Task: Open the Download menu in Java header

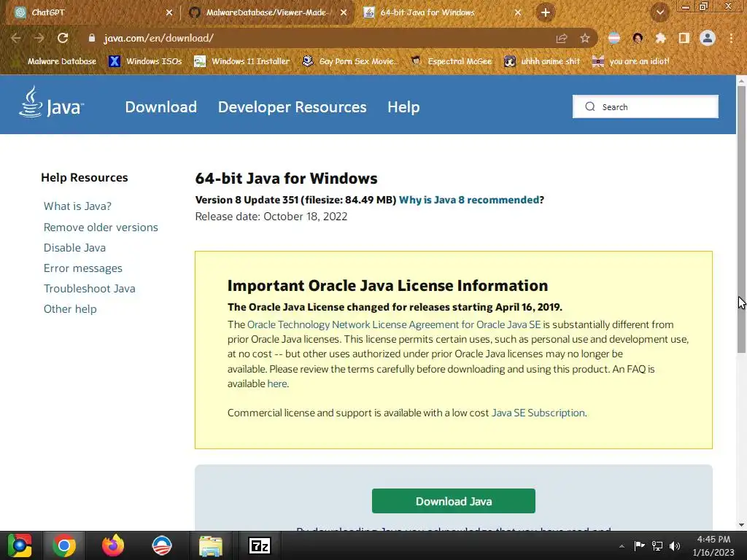Action: [x=161, y=106]
